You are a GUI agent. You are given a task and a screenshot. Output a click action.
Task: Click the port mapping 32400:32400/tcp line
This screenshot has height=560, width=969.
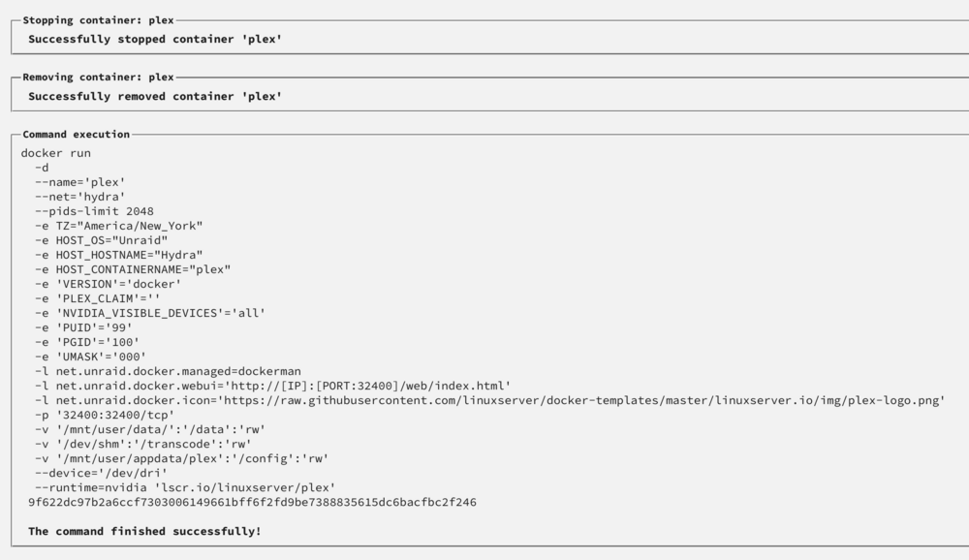click(x=105, y=415)
